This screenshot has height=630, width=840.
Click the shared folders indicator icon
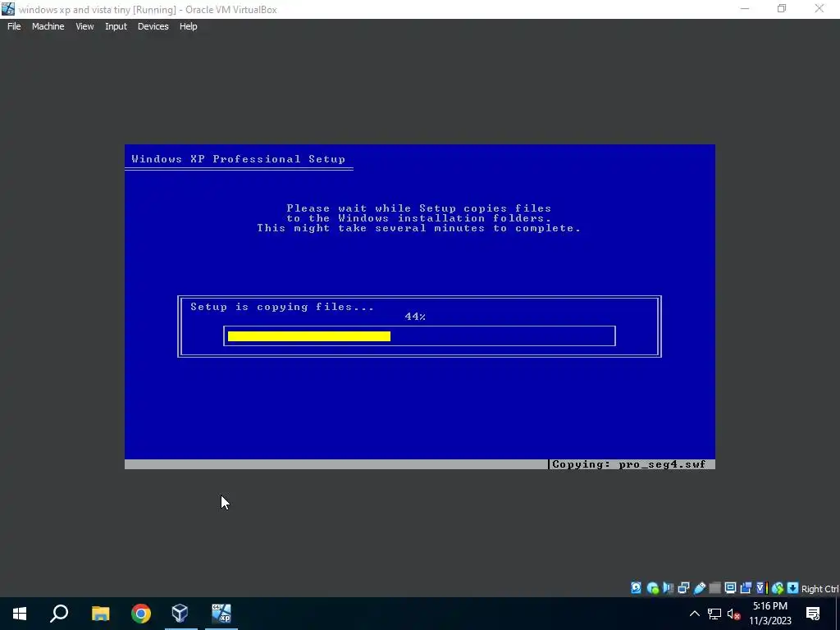tap(714, 588)
